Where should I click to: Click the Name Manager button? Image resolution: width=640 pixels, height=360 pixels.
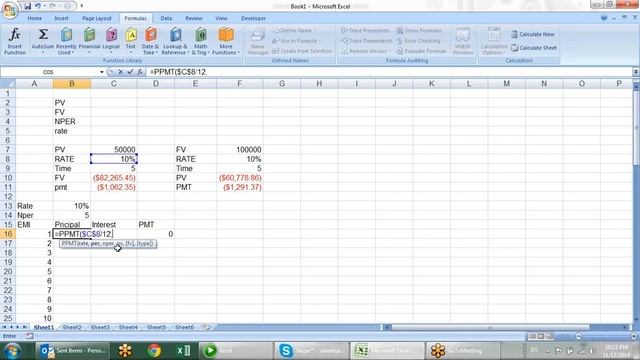pyautogui.click(x=258, y=41)
